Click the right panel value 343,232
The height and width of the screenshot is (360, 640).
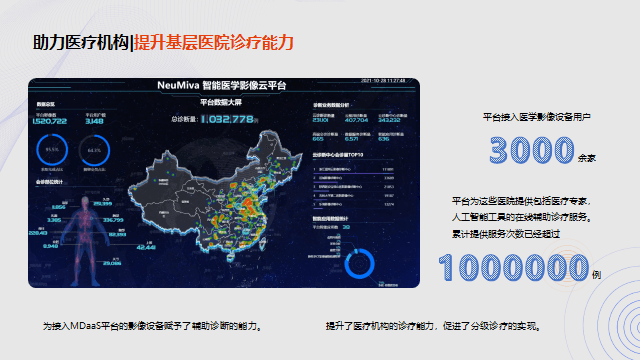[x=389, y=120]
